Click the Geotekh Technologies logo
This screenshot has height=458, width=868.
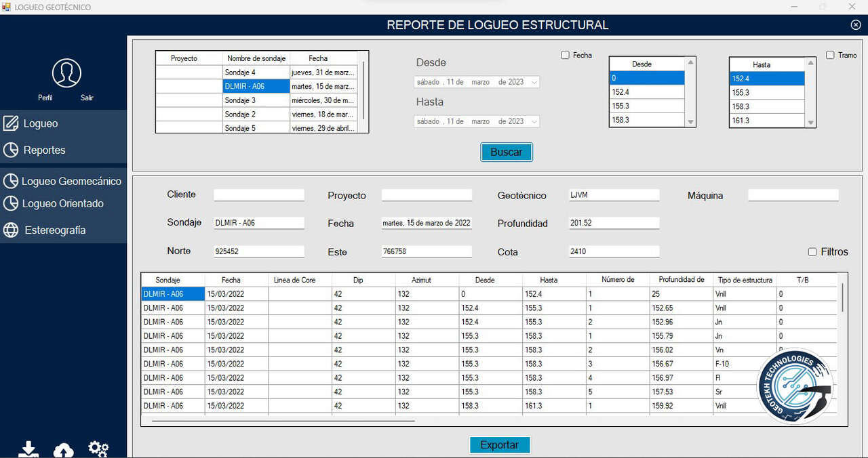(x=794, y=388)
